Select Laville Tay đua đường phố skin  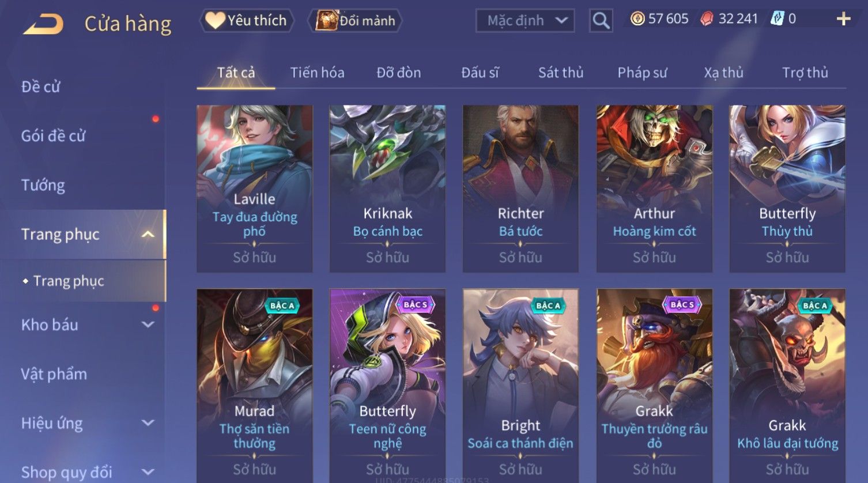(x=254, y=188)
